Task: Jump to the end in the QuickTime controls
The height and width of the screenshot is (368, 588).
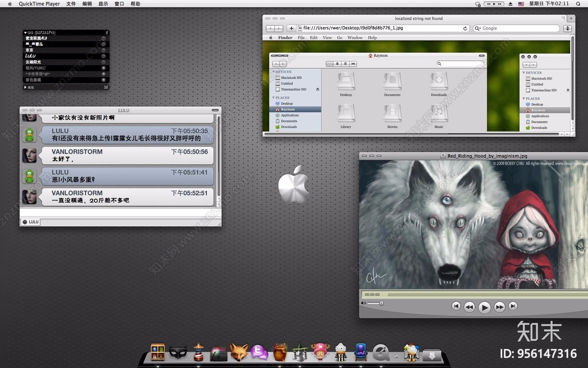Action: click(x=513, y=306)
